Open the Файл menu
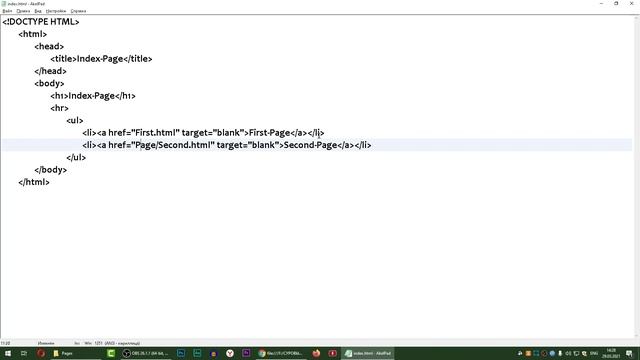This screenshot has width=640, height=360. point(7,11)
